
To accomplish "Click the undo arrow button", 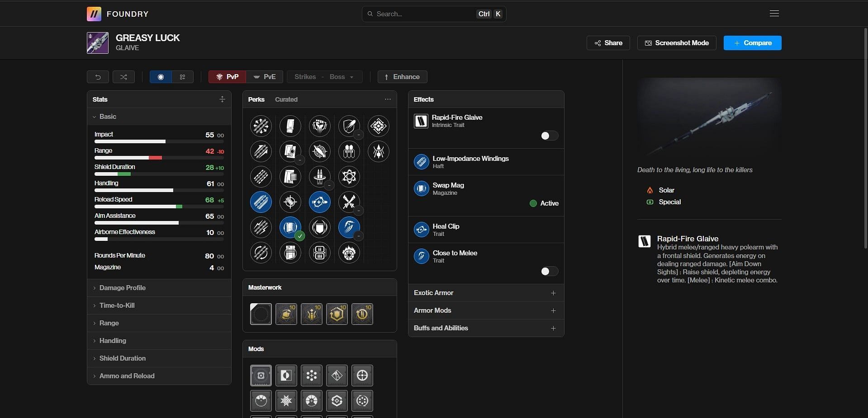I will pos(98,77).
